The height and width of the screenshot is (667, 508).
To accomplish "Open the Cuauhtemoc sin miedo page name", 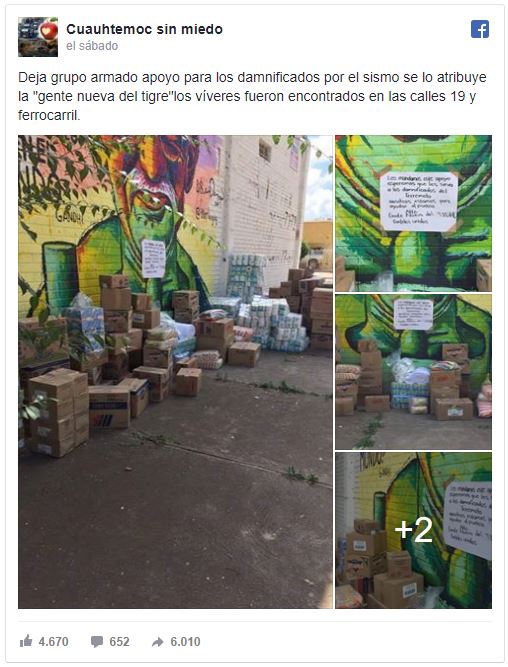I will pos(144,29).
